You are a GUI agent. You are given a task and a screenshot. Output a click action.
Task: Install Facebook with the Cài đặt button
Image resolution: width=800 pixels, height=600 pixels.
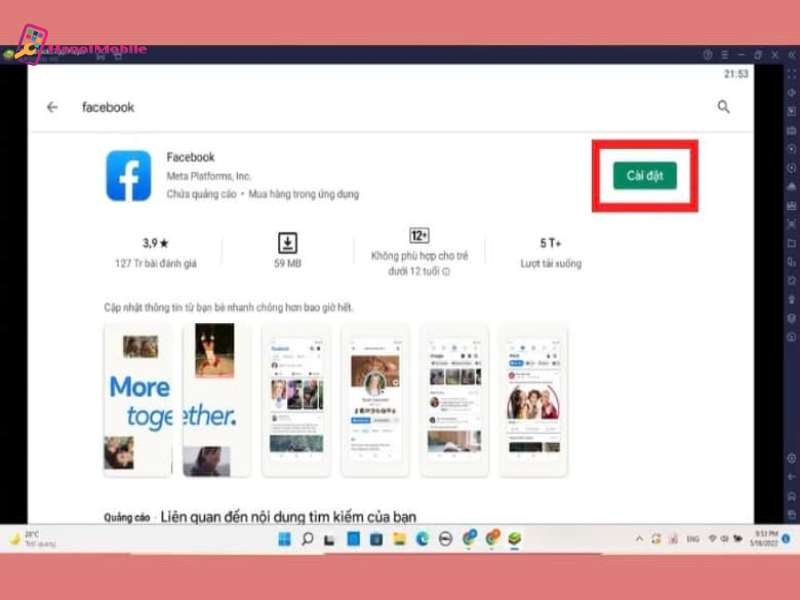point(645,176)
